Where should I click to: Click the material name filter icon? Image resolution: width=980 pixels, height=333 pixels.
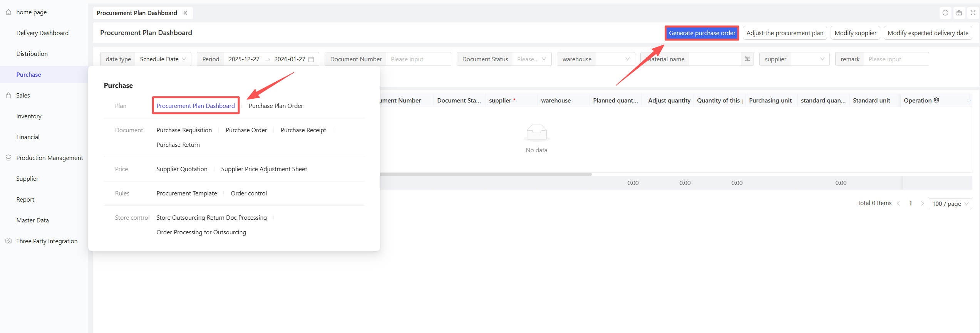[747, 59]
